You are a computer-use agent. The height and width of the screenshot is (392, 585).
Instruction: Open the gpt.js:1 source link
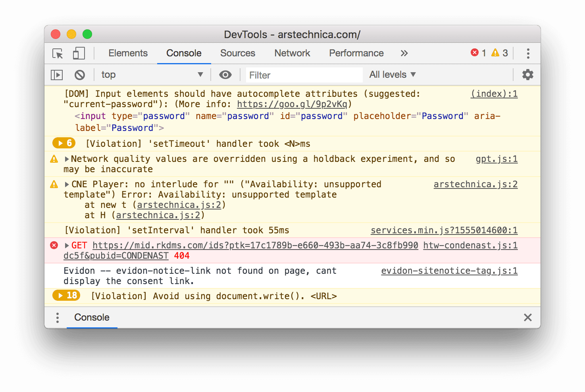coord(496,159)
